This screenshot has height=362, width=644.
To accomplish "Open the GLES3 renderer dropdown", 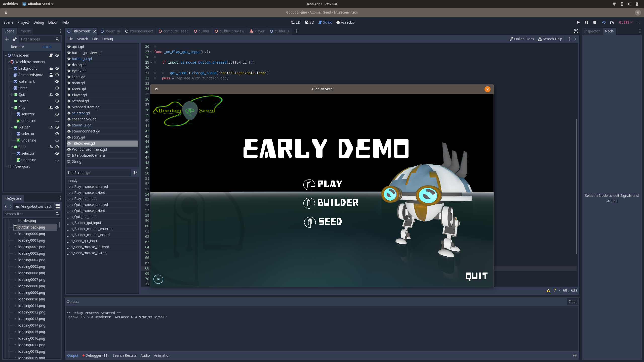I will (x=625, y=22).
